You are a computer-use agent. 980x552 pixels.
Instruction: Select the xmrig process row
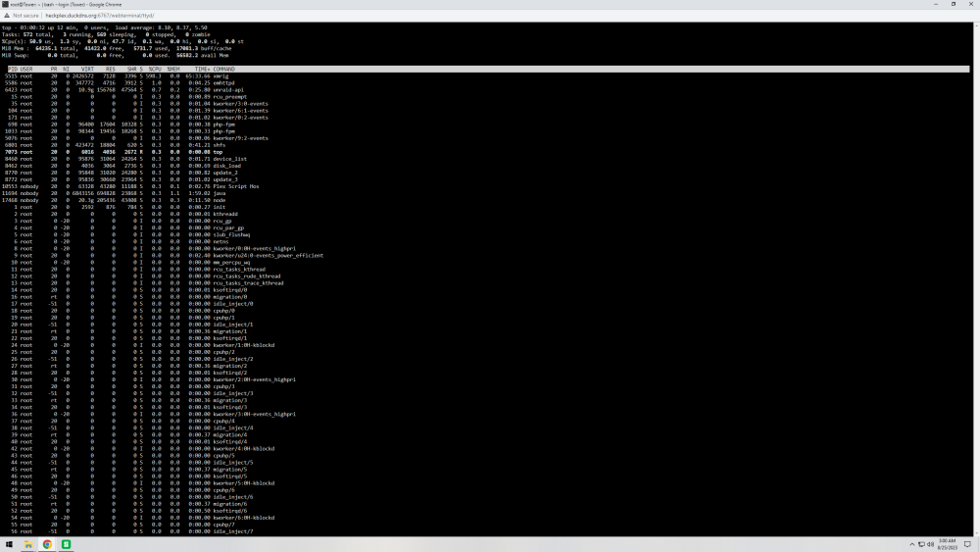(x=115, y=76)
